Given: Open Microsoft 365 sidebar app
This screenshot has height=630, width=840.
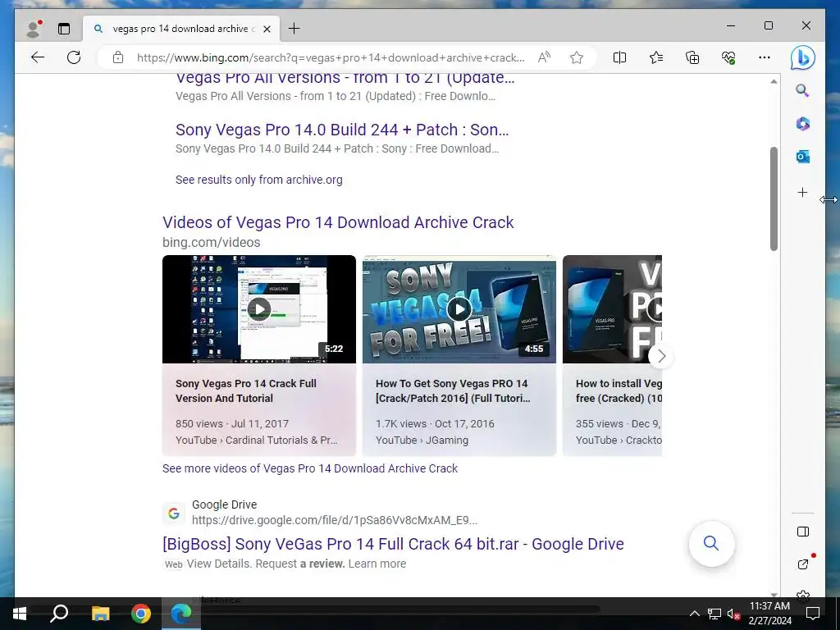Looking at the screenshot, I should tap(802, 124).
